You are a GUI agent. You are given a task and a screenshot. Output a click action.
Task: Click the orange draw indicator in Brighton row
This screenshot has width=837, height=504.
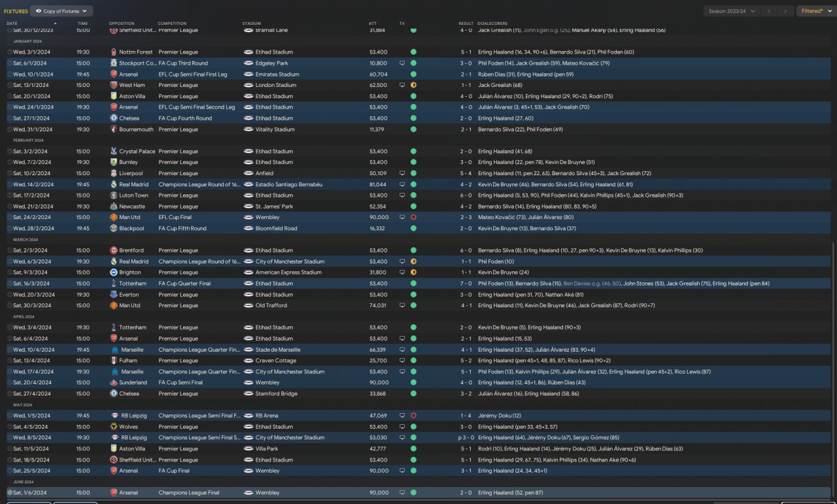(413, 273)
